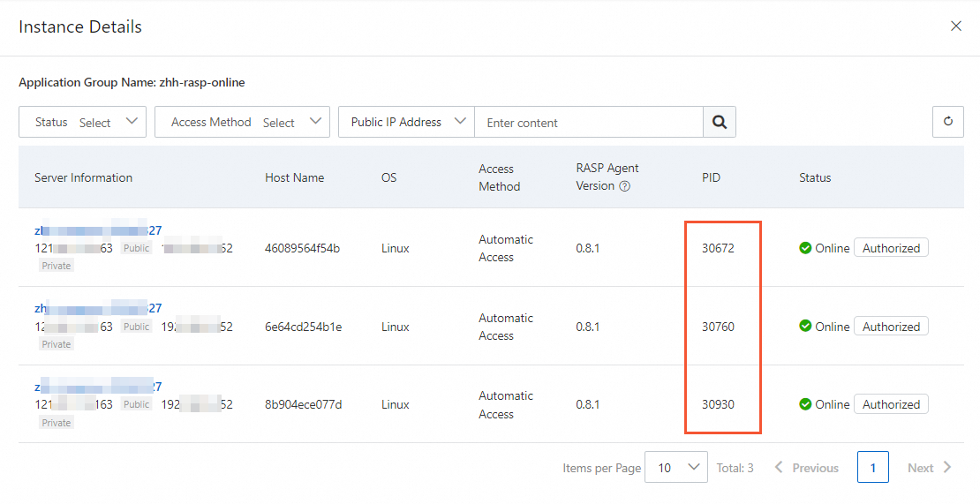Viewport: 980px width, 504px height.
Task: Click Authorized button for host 6e64cd254b1e
Action: pos(891,327)
